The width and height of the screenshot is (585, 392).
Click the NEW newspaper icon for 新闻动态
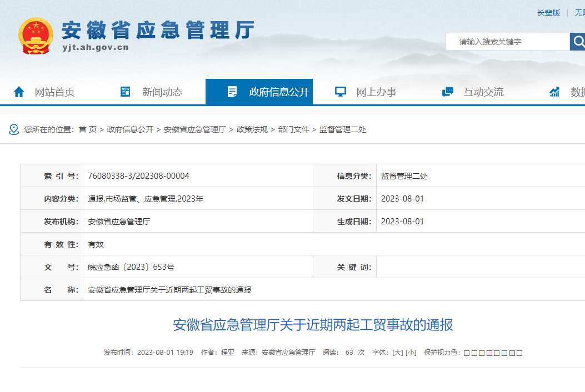click(x=126, y=92)
